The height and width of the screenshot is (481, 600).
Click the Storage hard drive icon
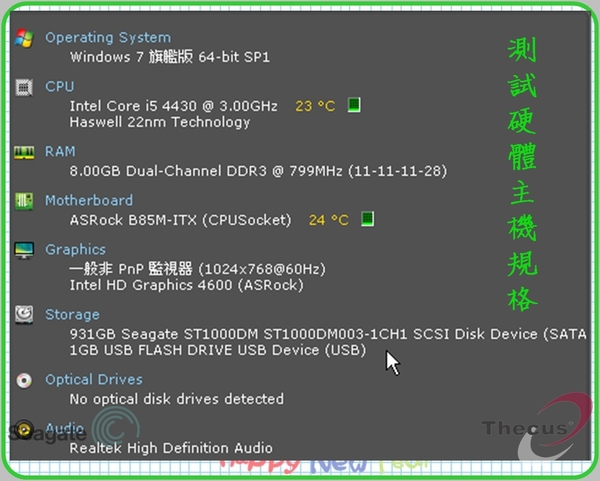pyautogui.click(x=24, y=315)
